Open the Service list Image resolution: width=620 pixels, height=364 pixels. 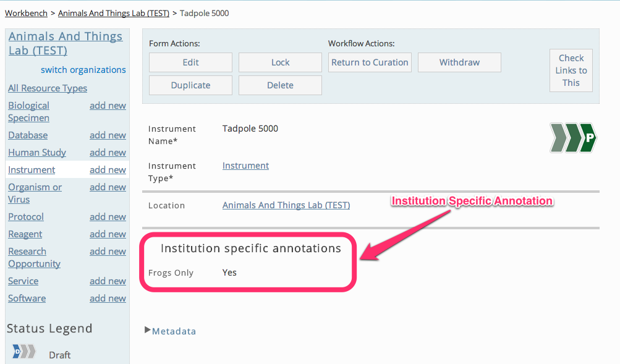[23, 281]
